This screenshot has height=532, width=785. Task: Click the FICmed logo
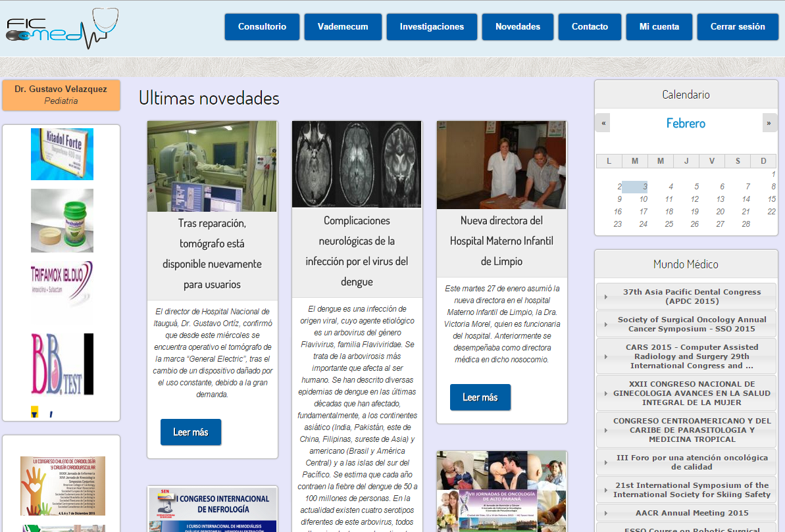point(62,28)
